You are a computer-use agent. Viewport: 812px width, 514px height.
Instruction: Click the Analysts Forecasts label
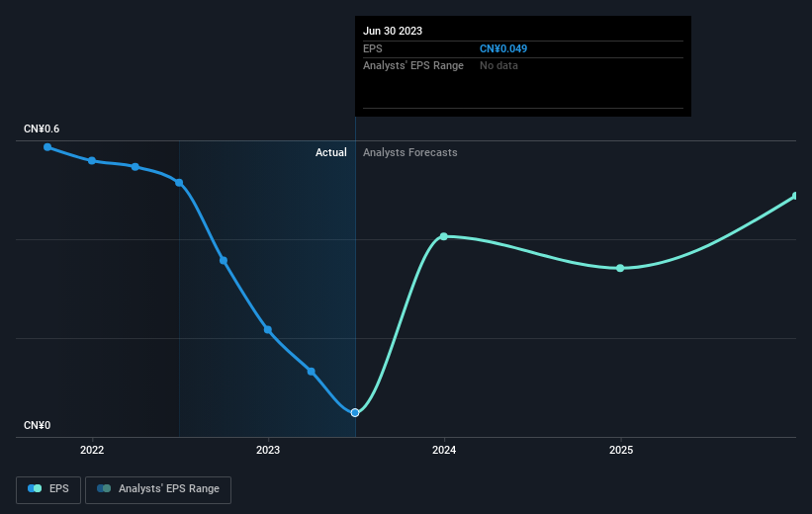coord(410,152)
